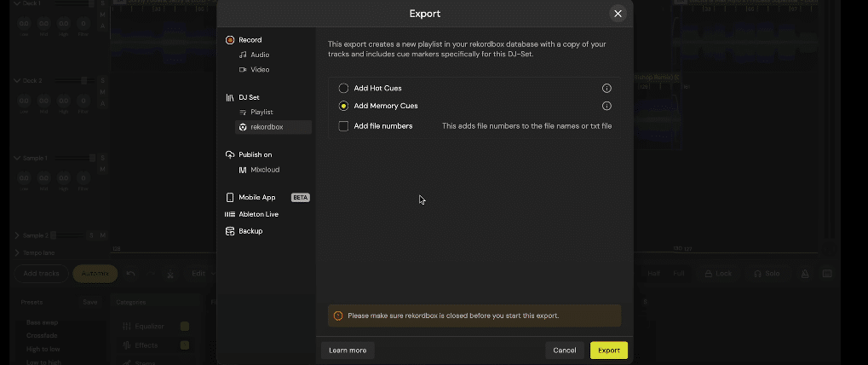Image resolution: width=868 pixels, height=365 pixels.
Task: Select Add Memory Cues radio button
Action: [343, 107]
